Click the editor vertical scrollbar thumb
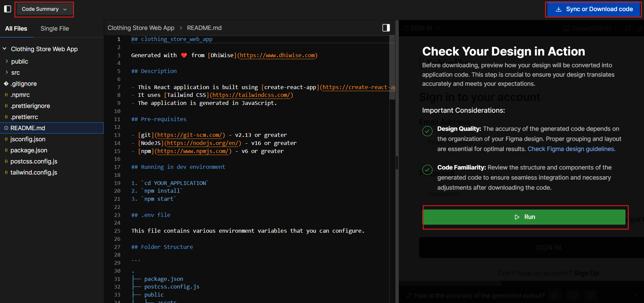Screen dimensions: 644x303 click(392, 67)
